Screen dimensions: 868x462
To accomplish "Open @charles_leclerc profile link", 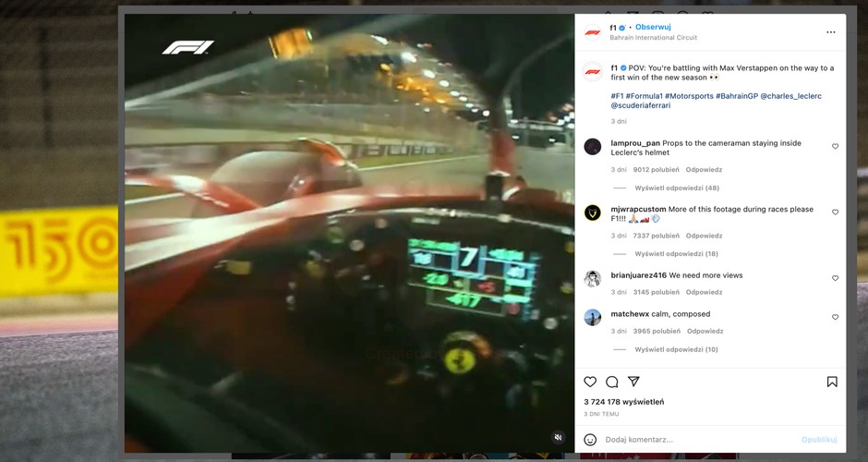I will coord(791,96).
